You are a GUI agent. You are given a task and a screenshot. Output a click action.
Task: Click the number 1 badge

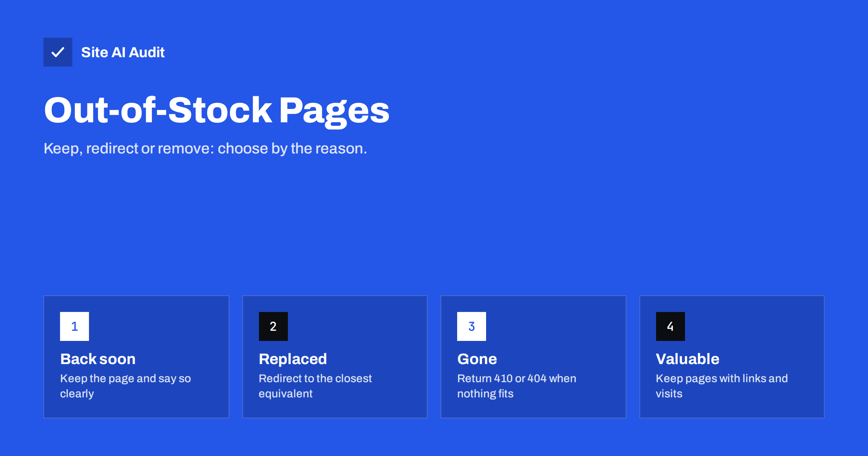click(x=75, y=326)
